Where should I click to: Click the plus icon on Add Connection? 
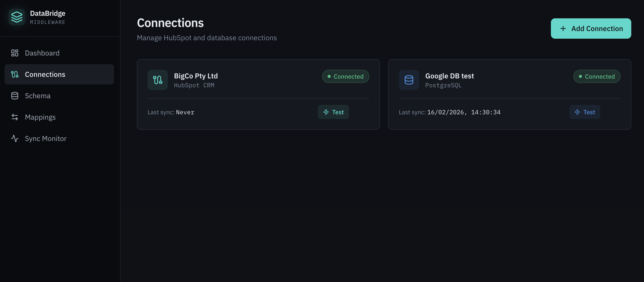pyautogui.click(x=563, y=29)
